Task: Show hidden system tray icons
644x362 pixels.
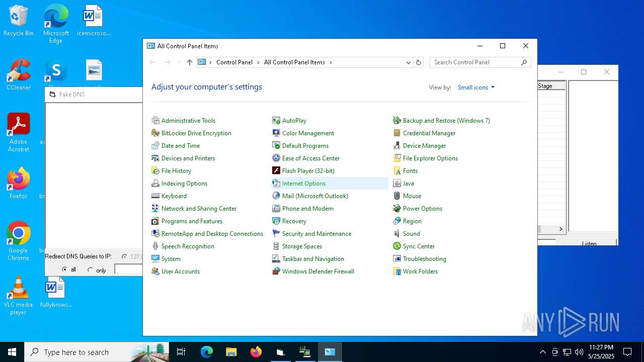Action: click(x=542, y=352)
